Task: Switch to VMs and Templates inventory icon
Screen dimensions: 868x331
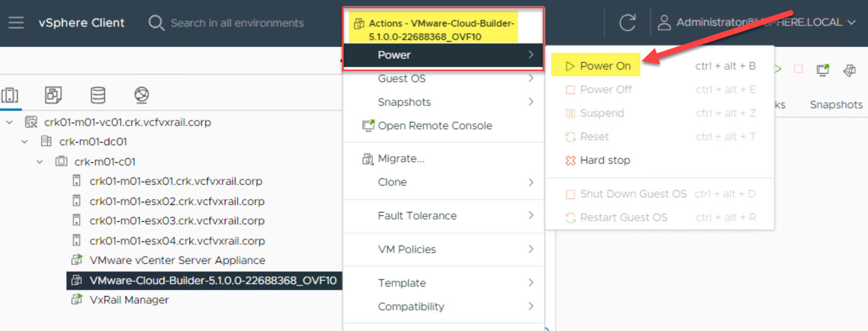Action: (54, 95)
